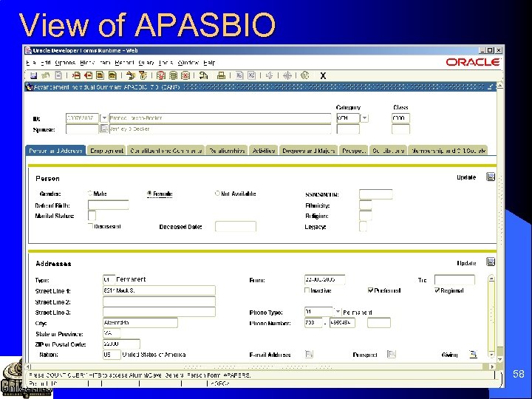Select the Female gender radio button
Screen dimensions: 532x399
pos(149,194)
